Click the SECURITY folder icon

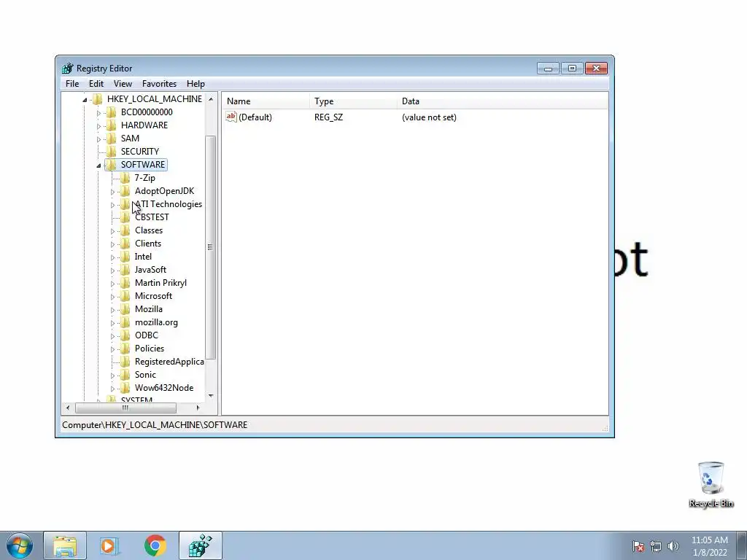click(x=111, y=152)
